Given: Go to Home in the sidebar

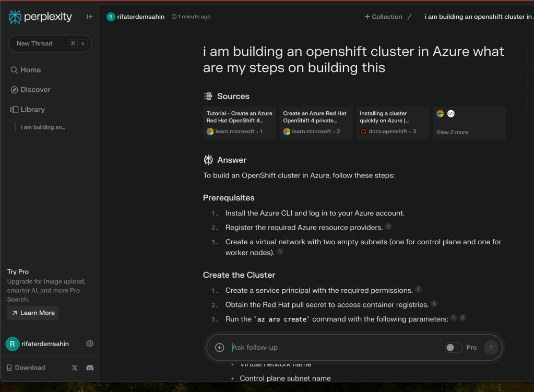Looking at the screenshot, I should pos(26,70).
